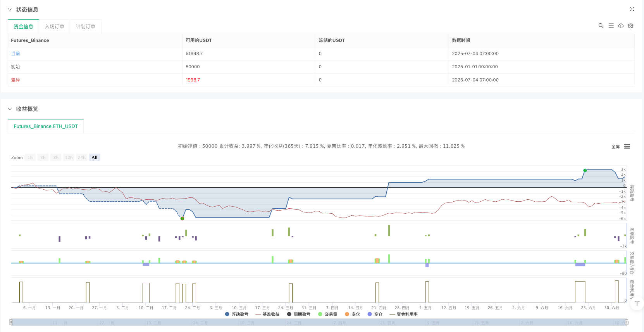Click the 全屏 chart fullscreen button
The width and height of the screenshot is (644, 332).
click(x=615, y=147)
